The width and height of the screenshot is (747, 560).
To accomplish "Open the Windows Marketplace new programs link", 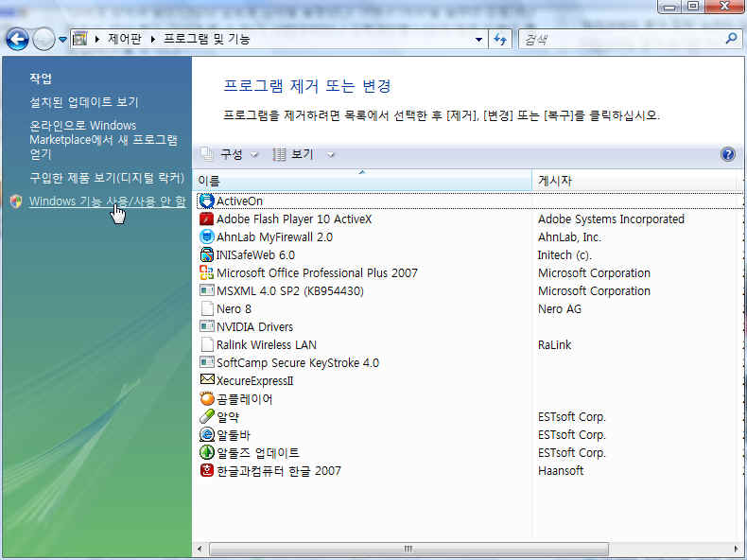I will 103,140.
